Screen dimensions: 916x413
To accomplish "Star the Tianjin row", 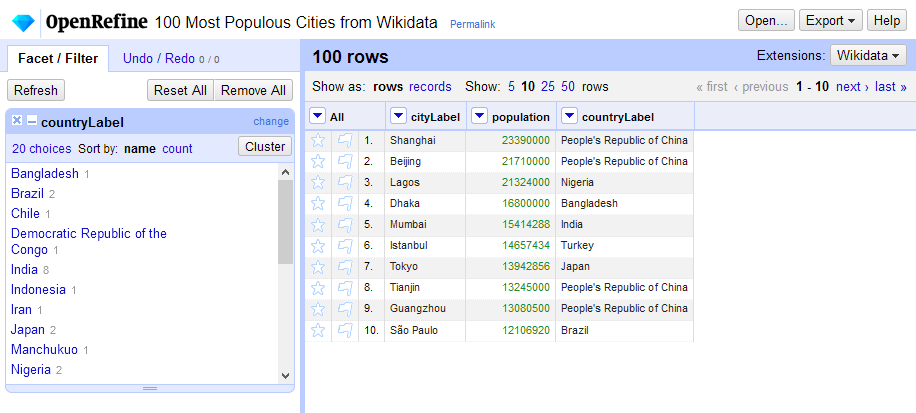I will pos(318,288).
